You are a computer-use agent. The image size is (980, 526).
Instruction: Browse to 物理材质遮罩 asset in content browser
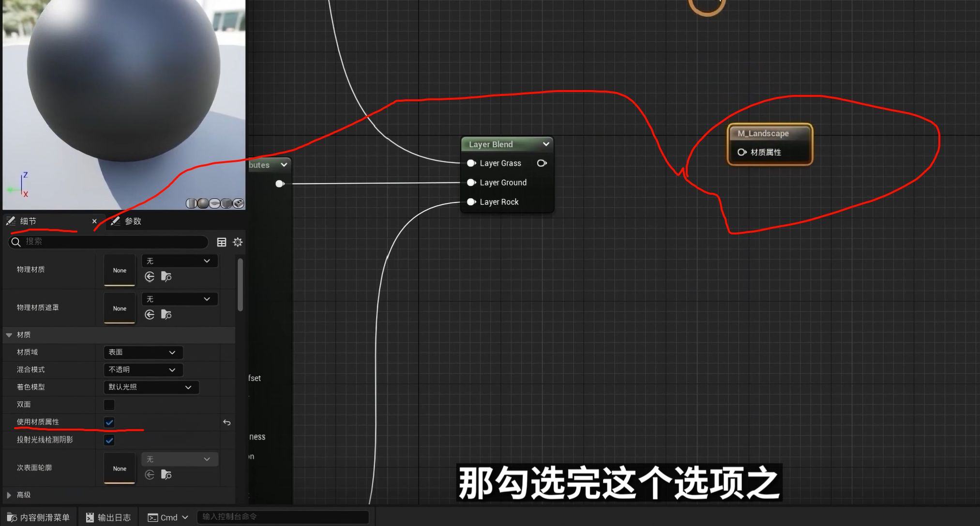click(x=166, y=315)
